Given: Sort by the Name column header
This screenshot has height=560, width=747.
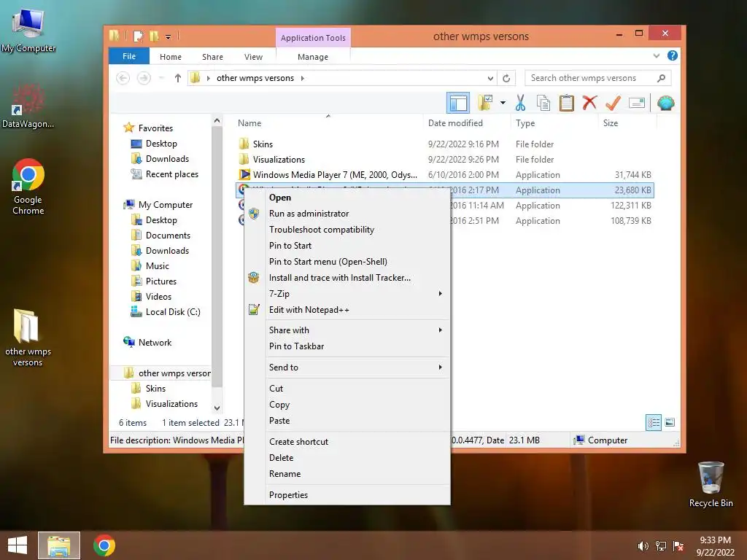Looking at the screenshot, I should 328,122.
